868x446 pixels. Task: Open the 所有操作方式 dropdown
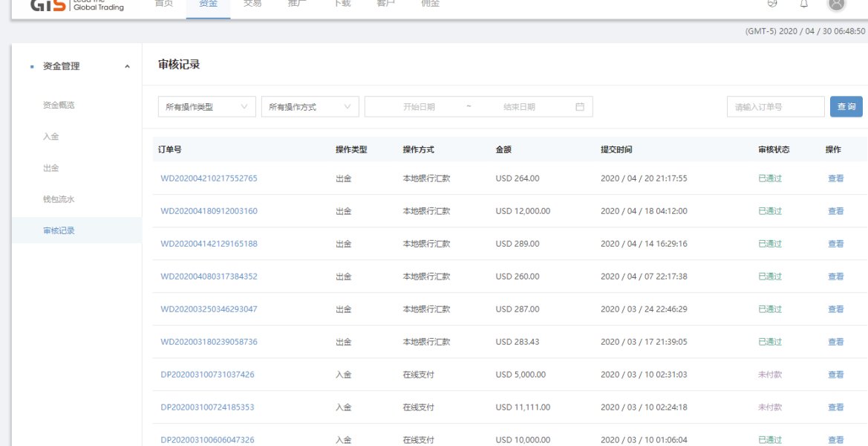(310, 107)
